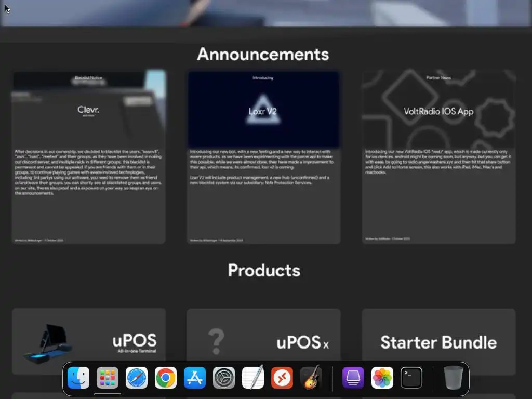Image resolution: width=532 pixels, height=399 pixels.
Task: Open the Clevr. announcement title
Action: pyautogui.click(x=88, y=110)
